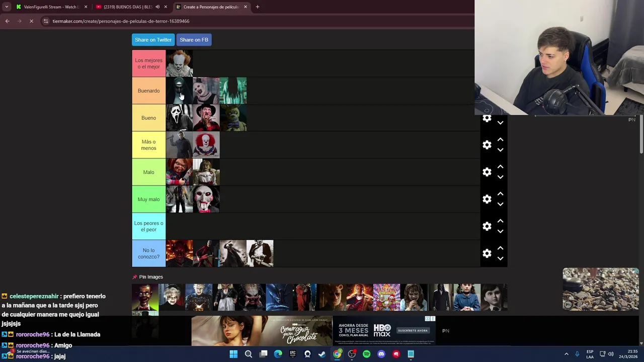This screenshot has width=644, height=362.
Task: Move 'No lo conozco?' tier down
Action: 500,258
